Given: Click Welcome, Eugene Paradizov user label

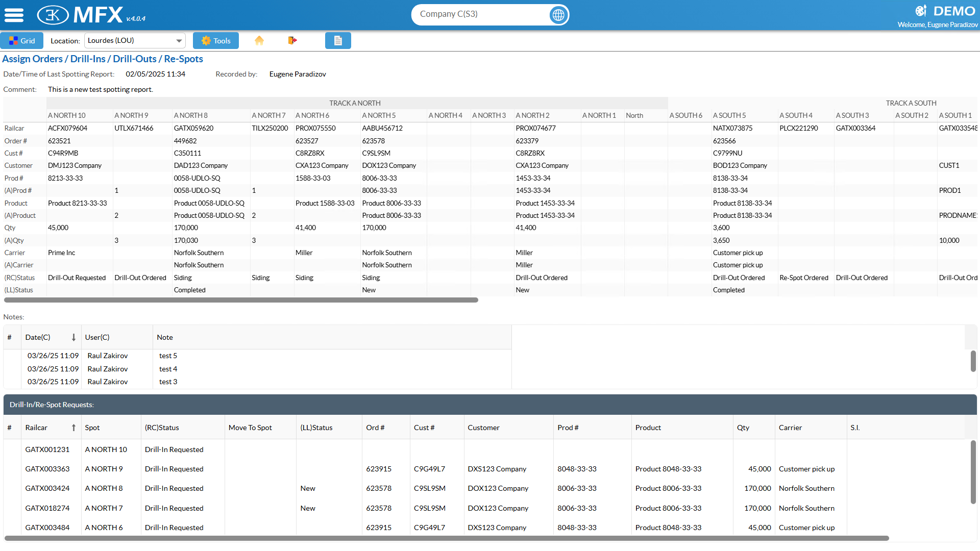Looking at the screenshot, I should click(x=938, y=24).
